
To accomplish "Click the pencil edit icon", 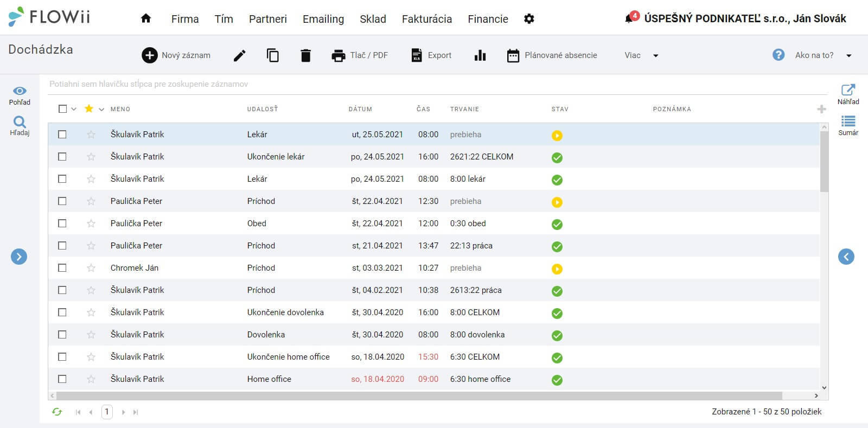I will coord(239,55).
